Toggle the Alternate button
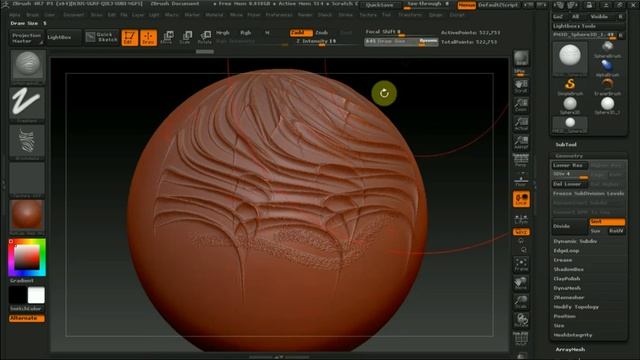The height and width of the screenshot is (360, 640). pos(27,318)
